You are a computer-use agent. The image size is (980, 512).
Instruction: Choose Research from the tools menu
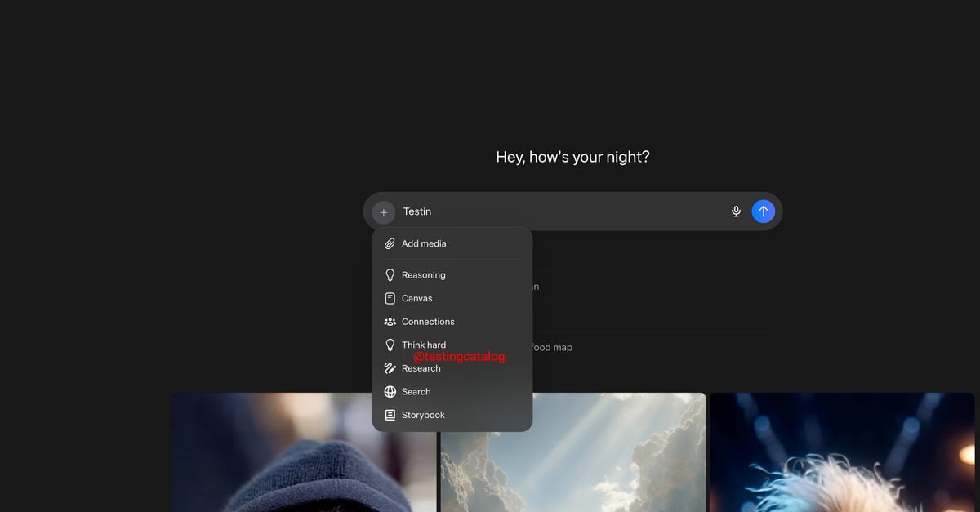(x=421, y=368)
